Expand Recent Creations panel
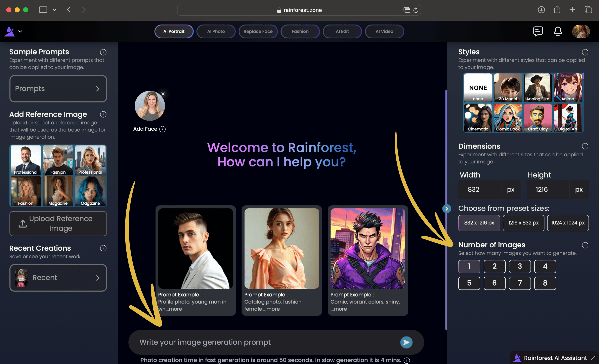 (98, 277)
